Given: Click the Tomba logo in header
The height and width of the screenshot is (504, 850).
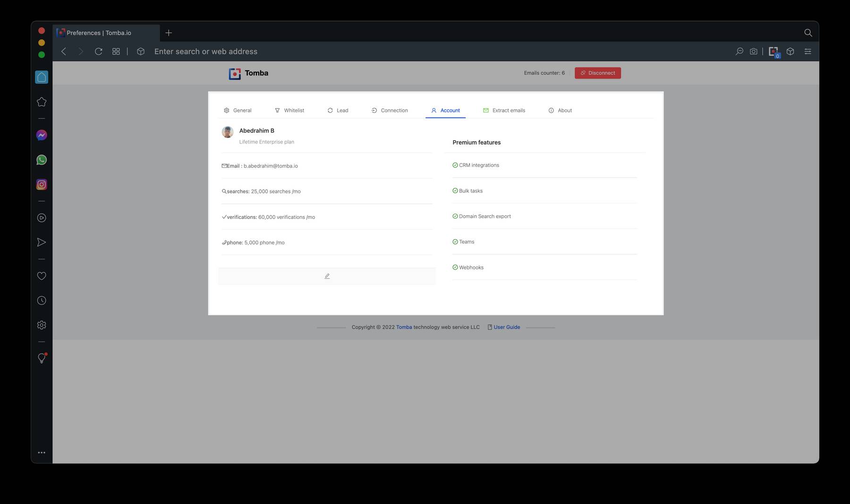Looking at the screenshot, I should [x=248, y=73].
